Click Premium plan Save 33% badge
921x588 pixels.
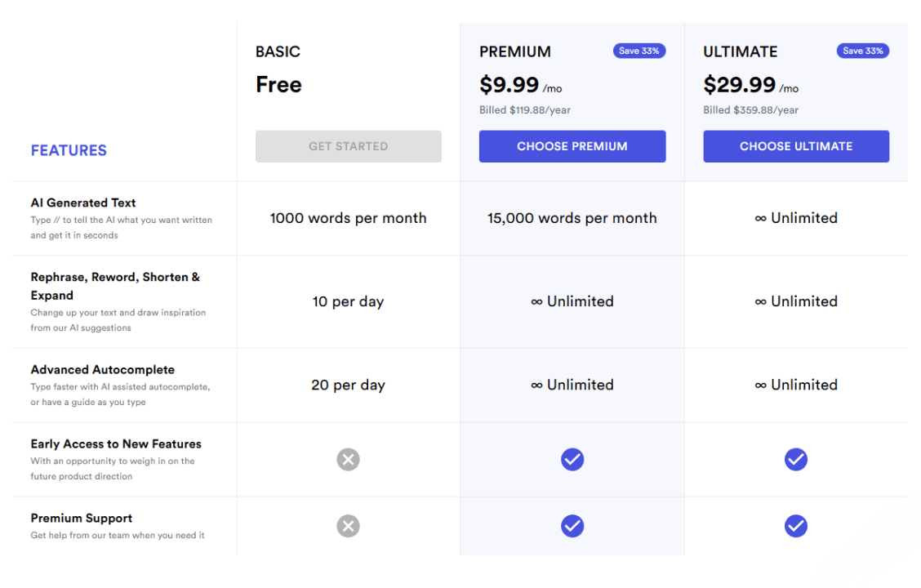coord(639,51)
